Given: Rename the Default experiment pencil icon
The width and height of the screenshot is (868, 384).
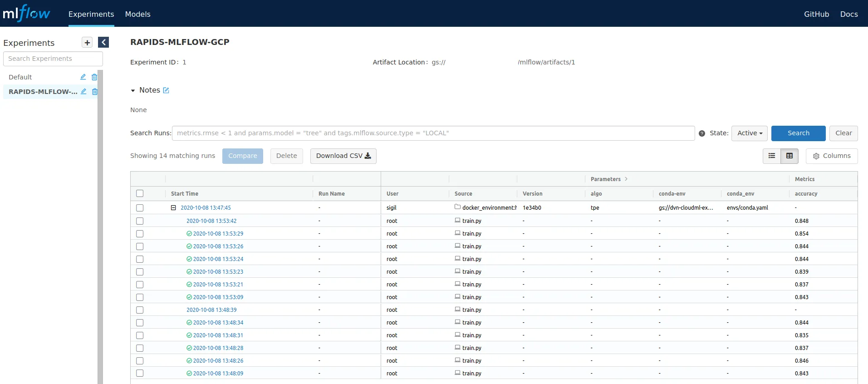Looking at the screenshot, I should pos(83,77).
